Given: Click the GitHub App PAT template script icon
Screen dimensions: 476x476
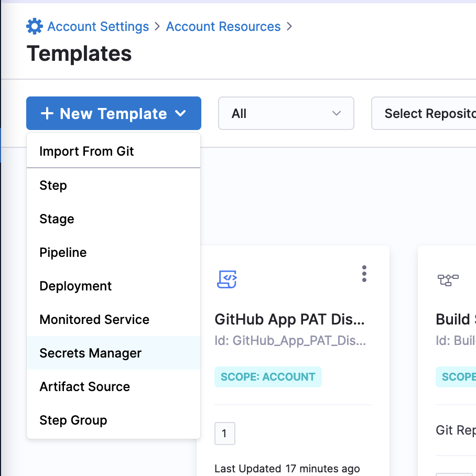Looking at the screenshot, I should tap(227, 279).
